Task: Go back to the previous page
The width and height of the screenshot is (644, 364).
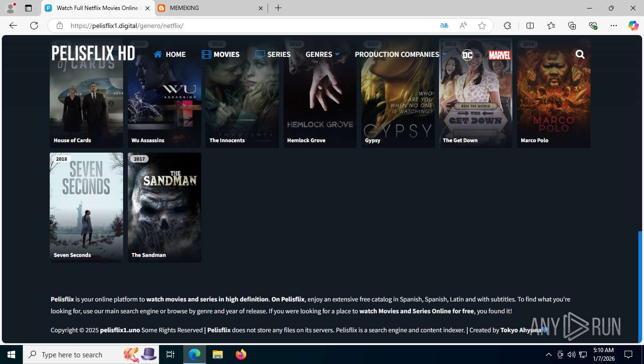Action: 13,26
